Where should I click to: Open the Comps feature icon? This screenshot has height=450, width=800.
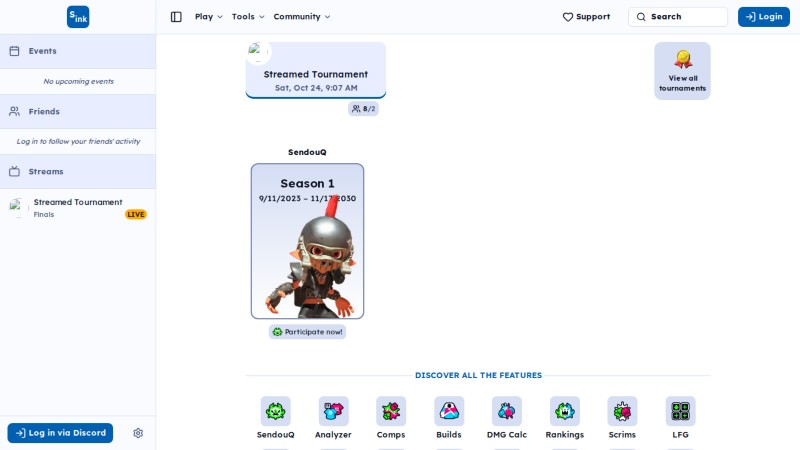click(391, 411)
